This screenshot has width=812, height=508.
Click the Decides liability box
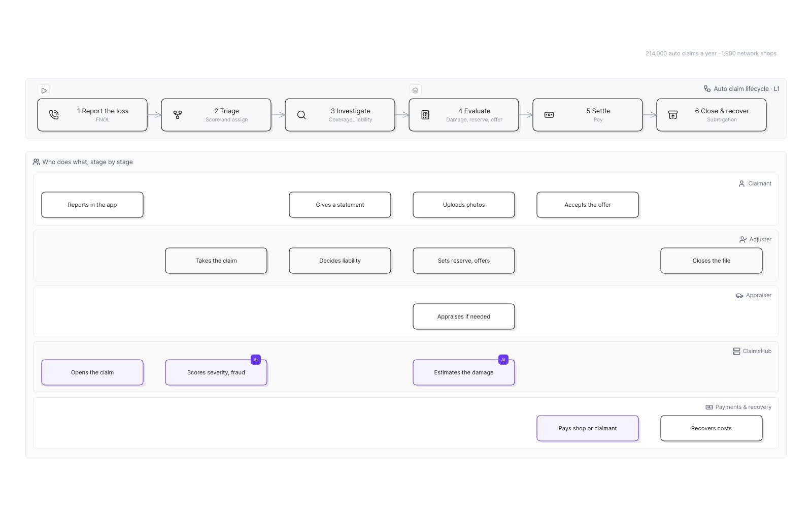click(x=340, y=261)
